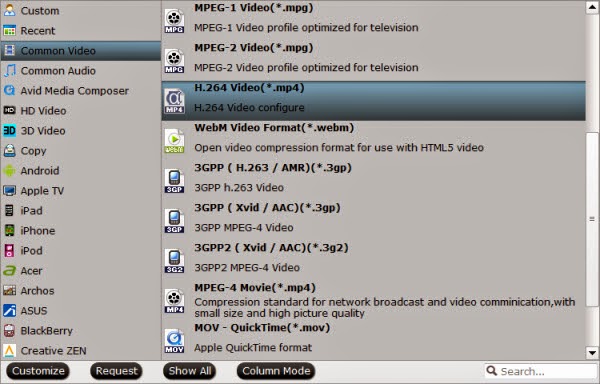Click the scrollbar down arrow
This screenshot has height=384, width=600.
click(x=592, y=353)
